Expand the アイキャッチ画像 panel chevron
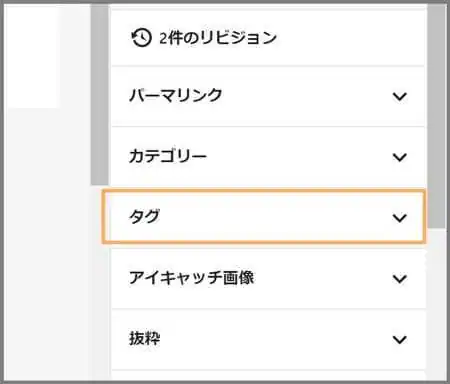The image size is (450, 384). point(399,279)
